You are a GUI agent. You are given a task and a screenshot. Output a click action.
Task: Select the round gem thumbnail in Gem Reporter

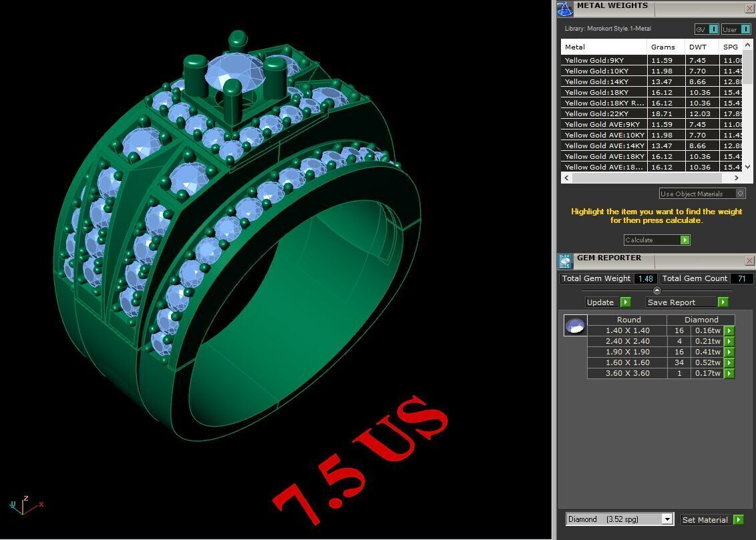point(575,326)
